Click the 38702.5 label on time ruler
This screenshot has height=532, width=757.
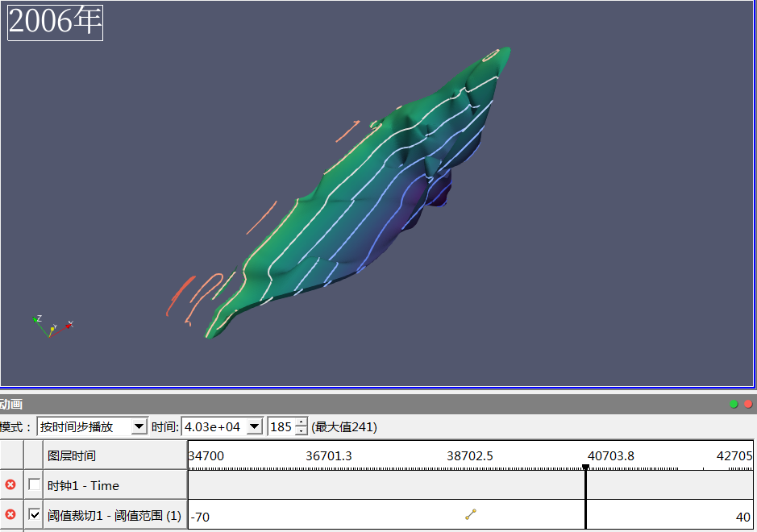(x=470, y=455)
